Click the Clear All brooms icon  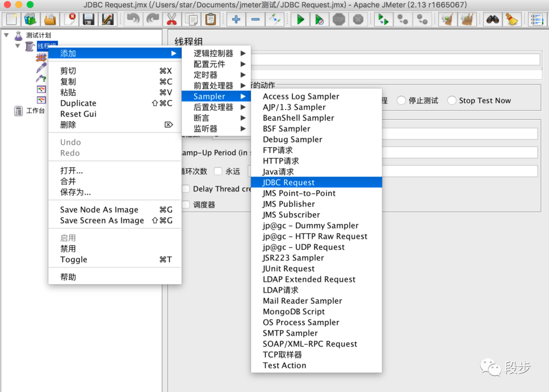[467, 19]
